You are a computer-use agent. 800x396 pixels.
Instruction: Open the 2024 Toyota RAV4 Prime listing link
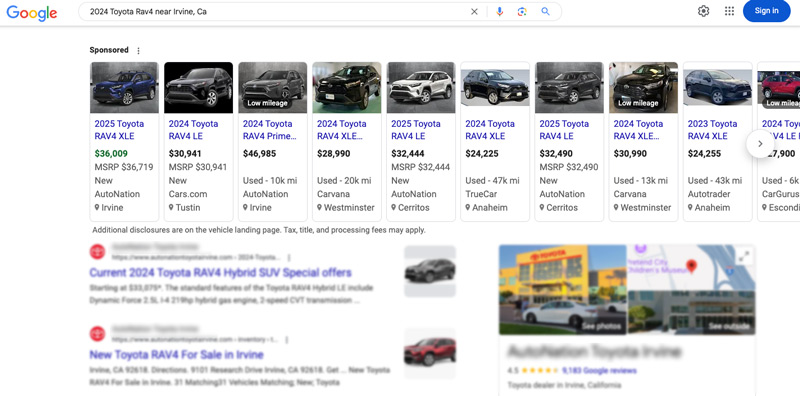point(269,130)
